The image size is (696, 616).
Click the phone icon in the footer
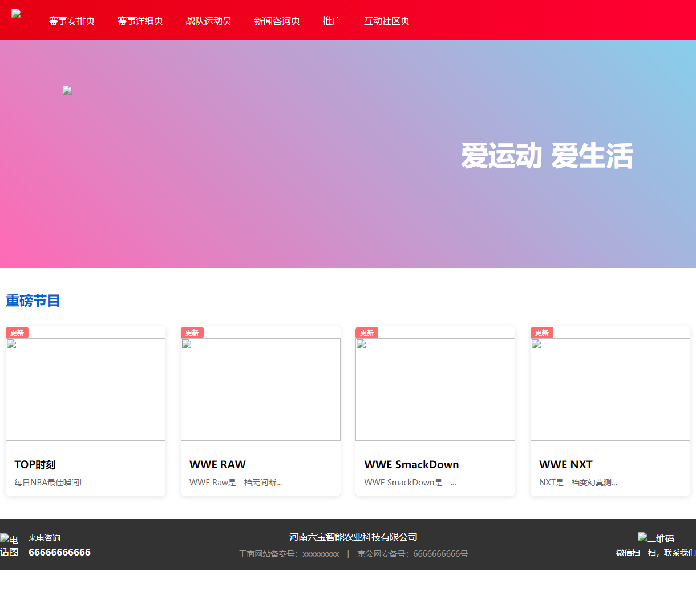(x=9, y=545)
